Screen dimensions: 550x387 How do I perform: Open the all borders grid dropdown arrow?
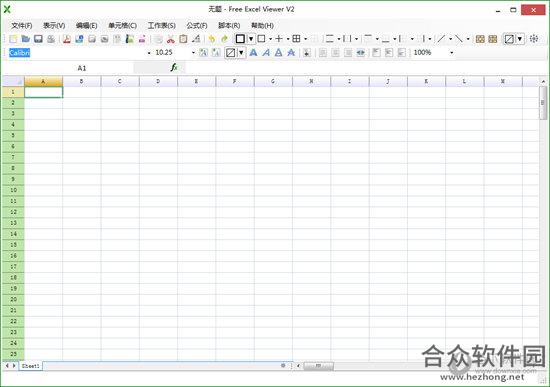306,39
